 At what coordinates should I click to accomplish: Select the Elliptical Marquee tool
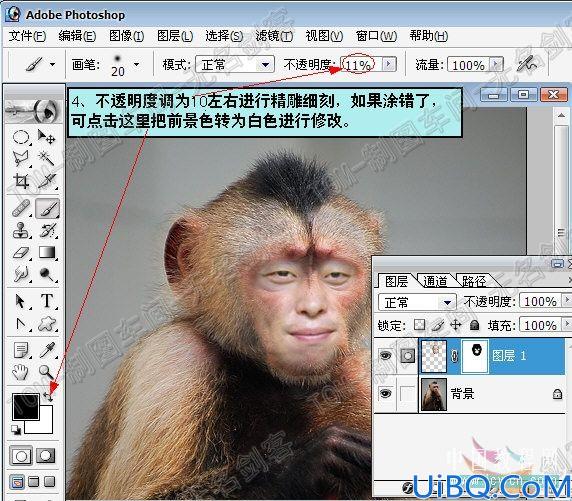click(21, 138)
